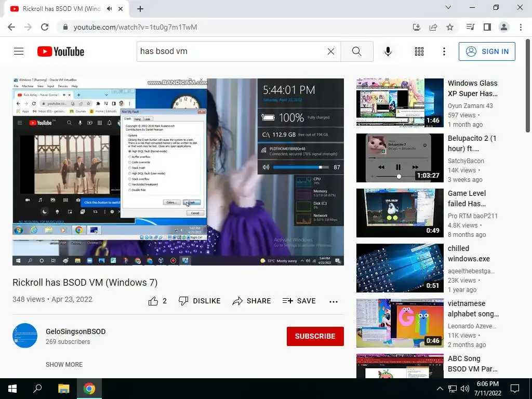Reload the current page
This screenshot has width=532, height=399.
[x=45, y=27]
